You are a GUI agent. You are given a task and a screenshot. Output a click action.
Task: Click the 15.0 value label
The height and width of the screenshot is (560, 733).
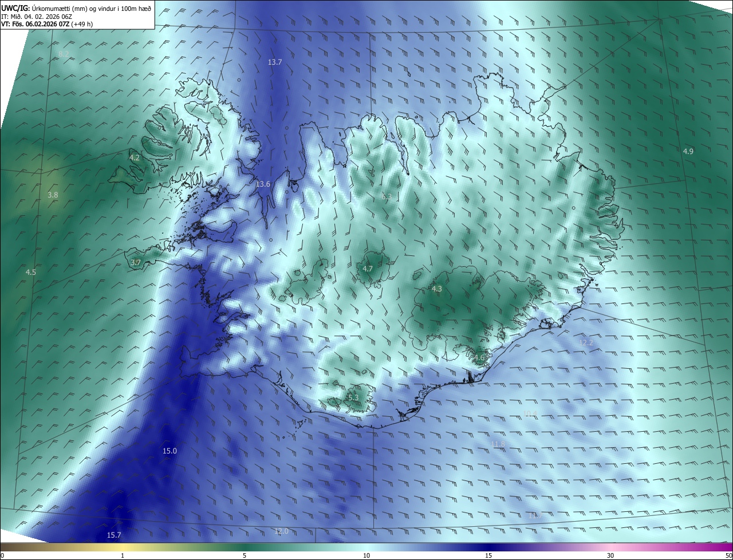coord(170,451)
